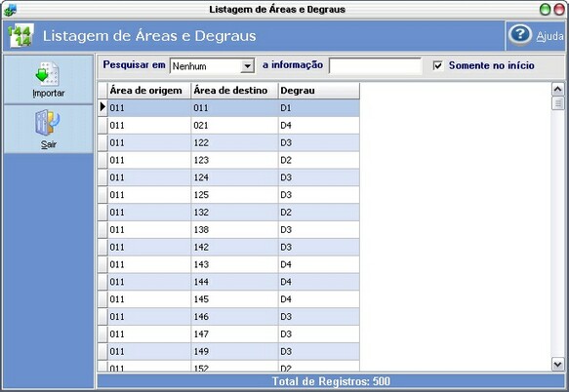Screen dimensions: 569x392
Task: Click Degrau D1 cell in first row
Action: [x=319, y=107]
